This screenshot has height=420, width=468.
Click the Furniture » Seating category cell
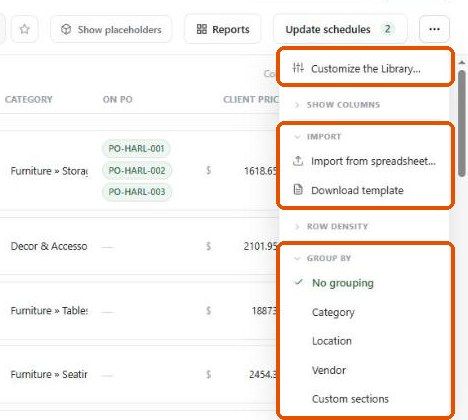coord(49,374)
